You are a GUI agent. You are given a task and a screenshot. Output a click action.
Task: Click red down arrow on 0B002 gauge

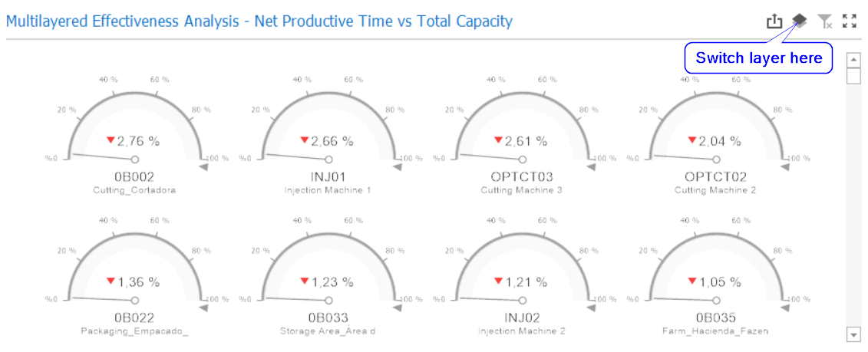tap(111, 140)
